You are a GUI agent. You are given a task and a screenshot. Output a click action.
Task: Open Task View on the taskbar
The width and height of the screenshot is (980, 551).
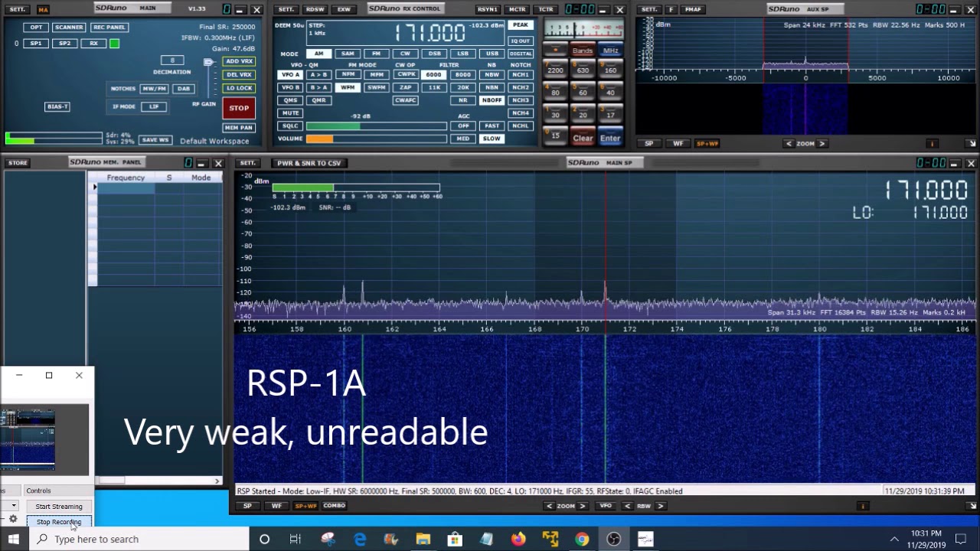tap(296, 540)
